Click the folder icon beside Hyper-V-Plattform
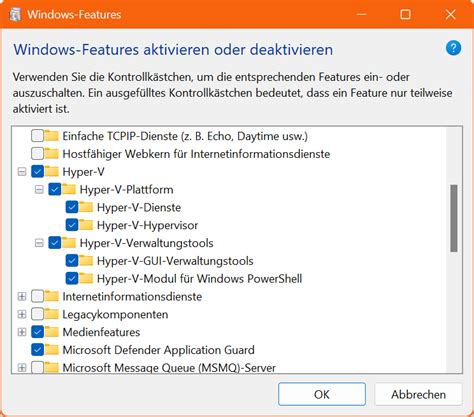The height and width of the screenshot is (417, 474). pyautogui.click(x=69, y=189)
